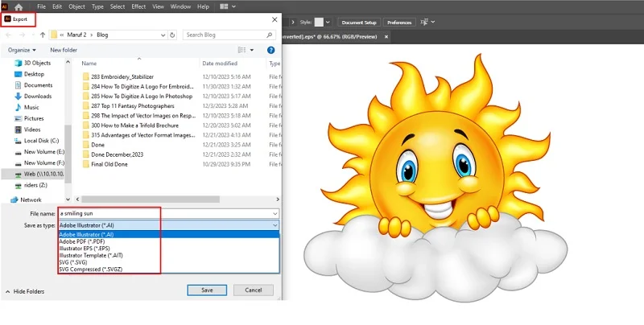Click the Style color swatch
The image size is (644, 325).
click(319, 23)
